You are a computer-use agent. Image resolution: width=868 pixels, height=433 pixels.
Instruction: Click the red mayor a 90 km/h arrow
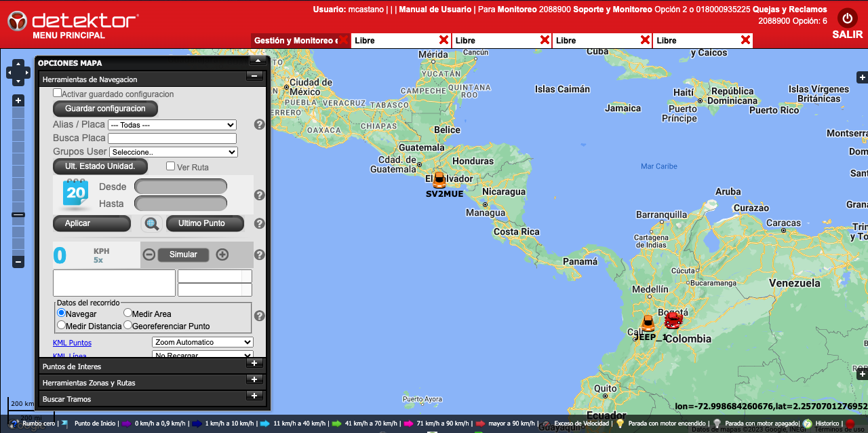click(x=480, y=423)
